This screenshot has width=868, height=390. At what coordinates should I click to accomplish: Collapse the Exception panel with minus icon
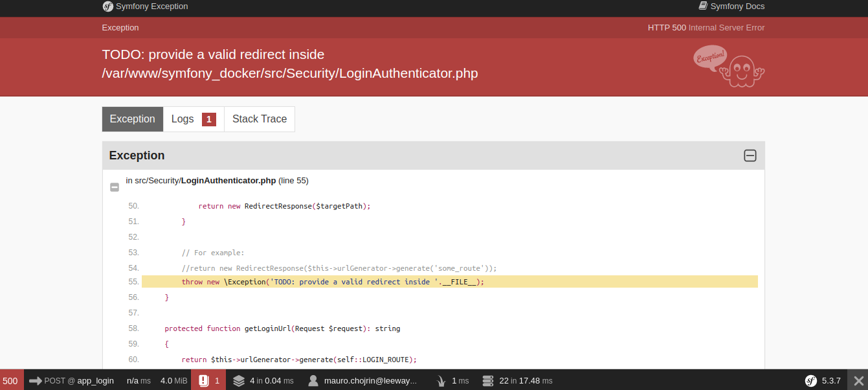tap(750, 155)
